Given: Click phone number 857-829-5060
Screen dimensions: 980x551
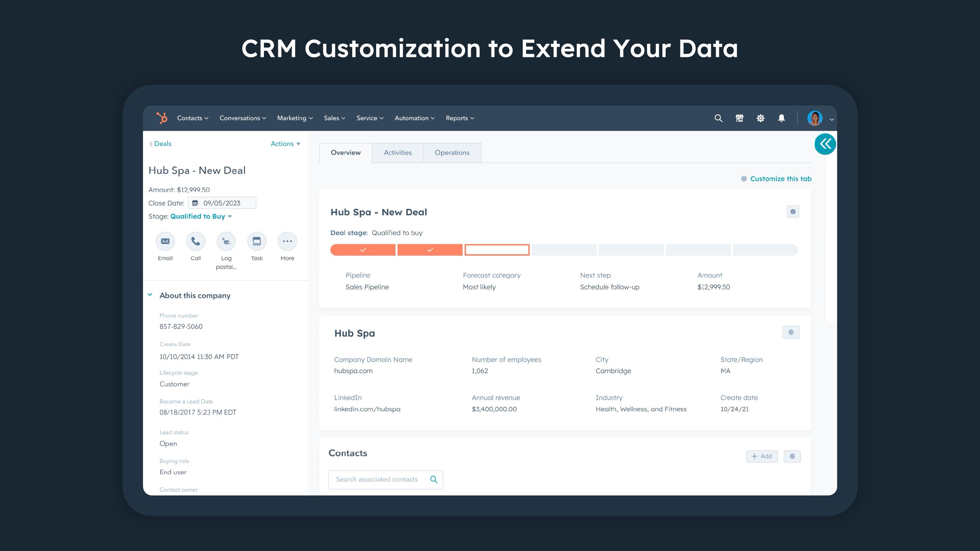Looking at the screenshot, I should click(x=181, y=327).
